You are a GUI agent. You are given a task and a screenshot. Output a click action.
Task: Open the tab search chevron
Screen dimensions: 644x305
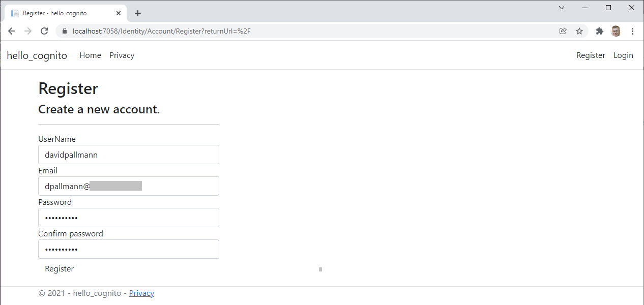pos(562,8)
